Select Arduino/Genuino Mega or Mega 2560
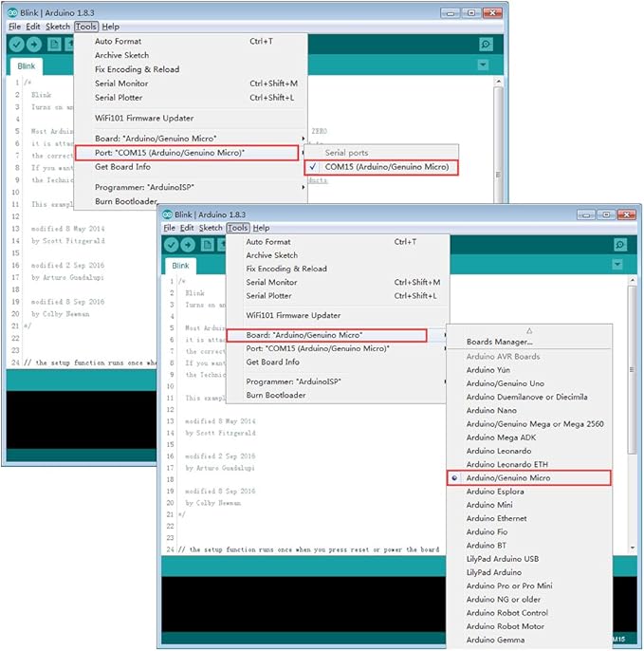Screen dimensions: 644x651 pyautogui.click(x=529, y=424)
